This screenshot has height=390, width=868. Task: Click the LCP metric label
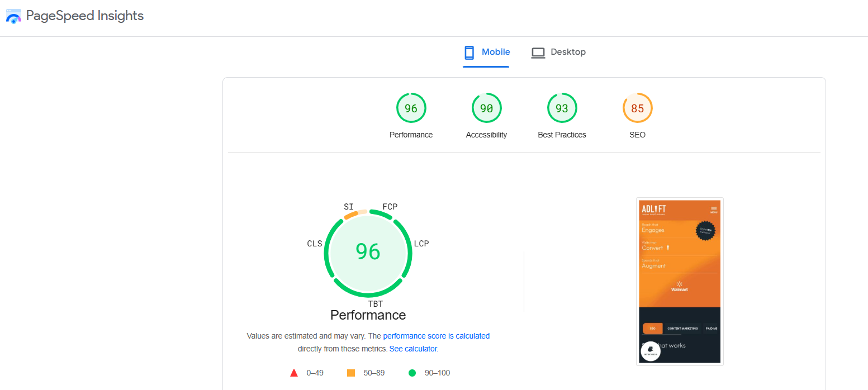click(x=421, y=244)
